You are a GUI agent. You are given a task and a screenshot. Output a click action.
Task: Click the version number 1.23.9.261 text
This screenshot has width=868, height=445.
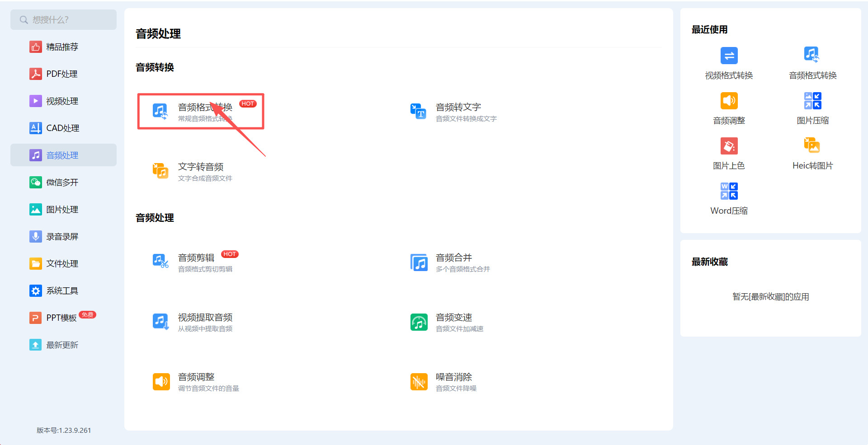75,431
